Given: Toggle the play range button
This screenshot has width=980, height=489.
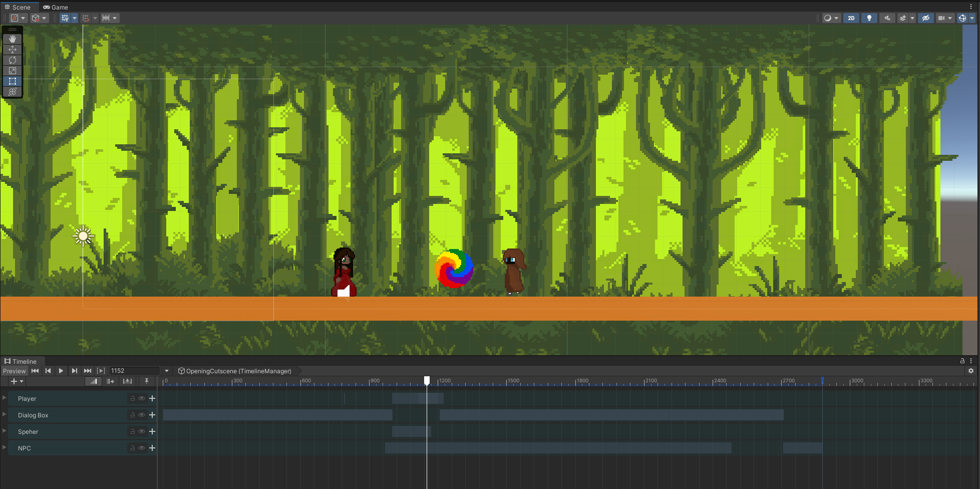Looking at the screenshot, I should [x=101, y=371].
